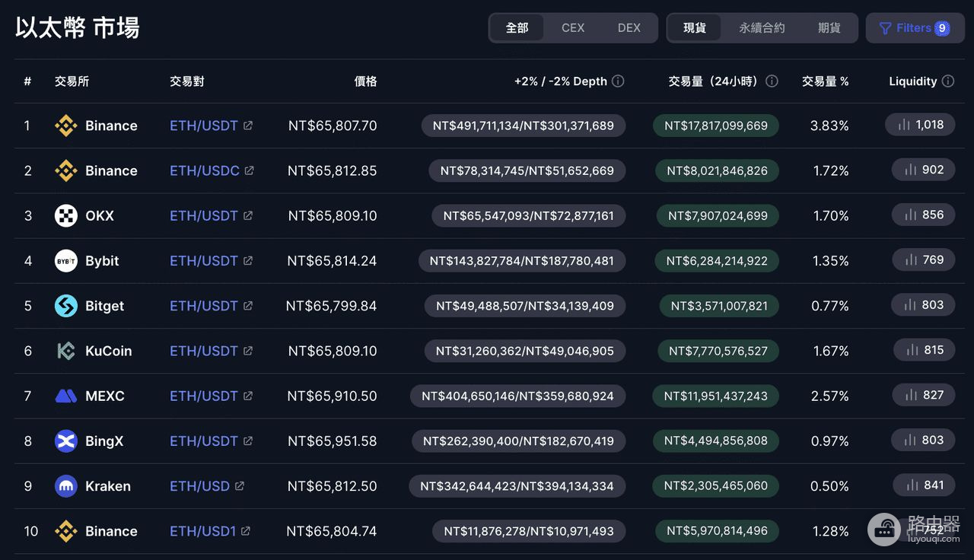Click liquidity score 1,018 badge
This screenshot has width=974, height=560.
pos(920,125)
